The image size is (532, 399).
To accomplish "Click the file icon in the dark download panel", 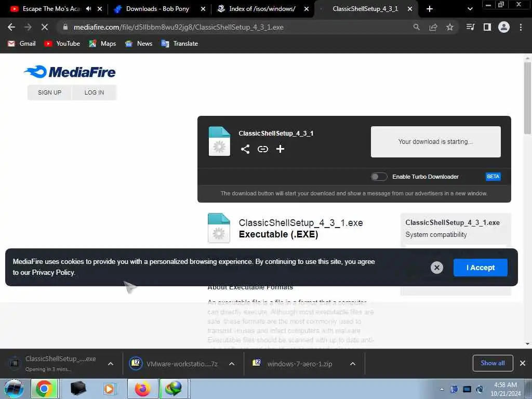I will pyautogui.click(x=219, y=141).
